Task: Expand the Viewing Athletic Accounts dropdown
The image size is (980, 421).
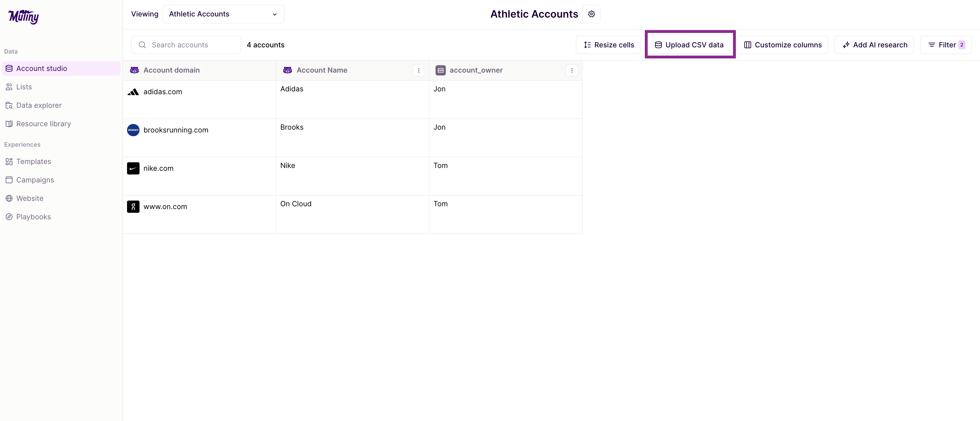Action: (223, 14)
